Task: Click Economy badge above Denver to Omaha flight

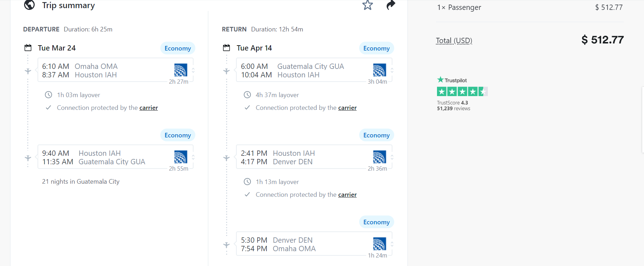Action: pos(376,222)
